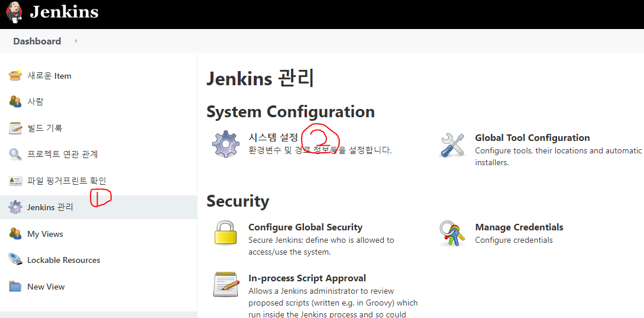Click the 빌드 기록 notepad icon

15,128
